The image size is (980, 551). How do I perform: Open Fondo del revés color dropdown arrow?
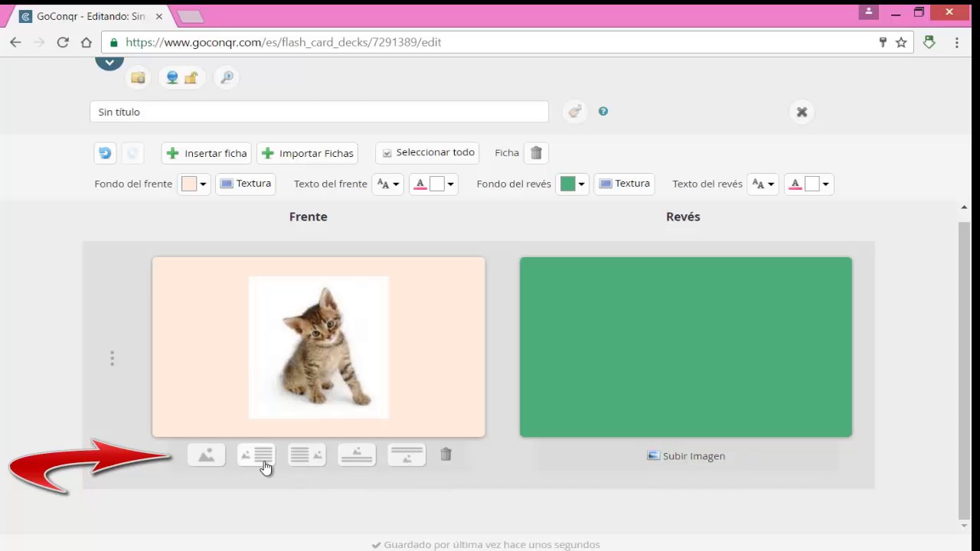click(x=581, y=184)
